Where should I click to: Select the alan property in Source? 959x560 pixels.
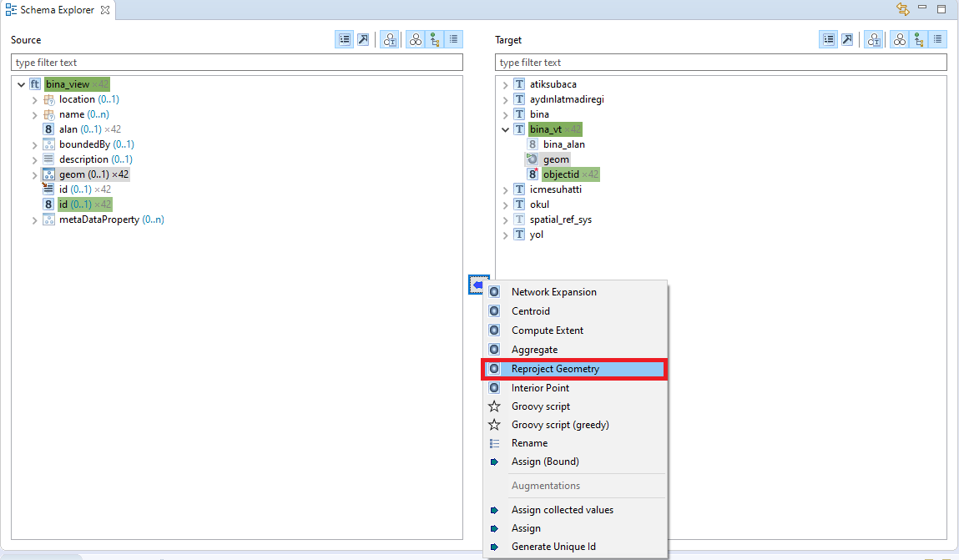pyautogui.click(x=82, y=129)
